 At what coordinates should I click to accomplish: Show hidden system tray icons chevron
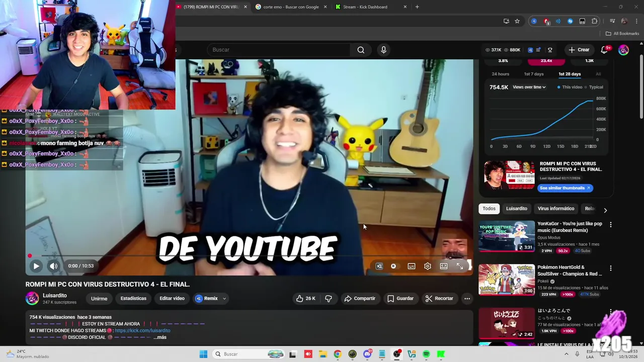567,354
